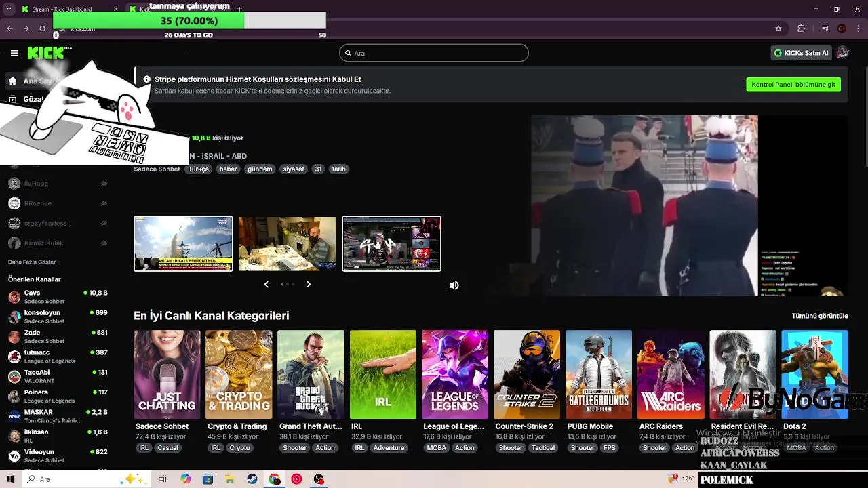
Task: Open Poinera recommended channel
Action: 58,396
